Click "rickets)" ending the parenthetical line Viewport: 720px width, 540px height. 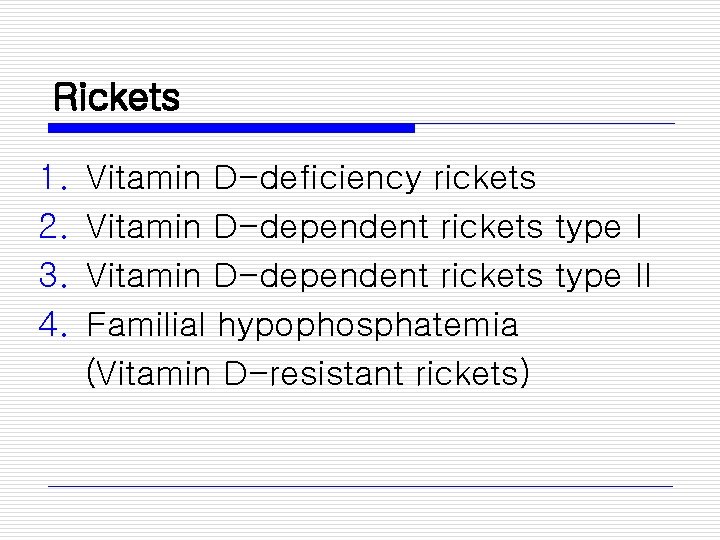tap(469, 374)
